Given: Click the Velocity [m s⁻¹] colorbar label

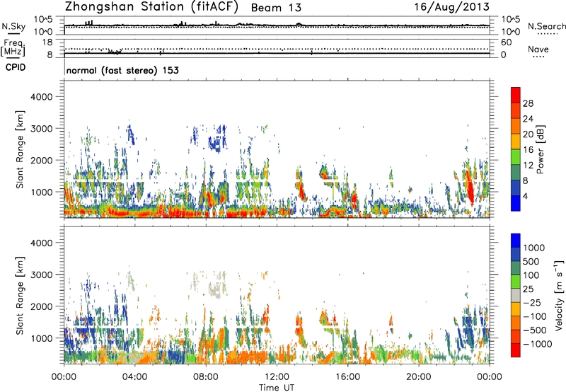Looking at the screenshot, I should pos(559,295).
